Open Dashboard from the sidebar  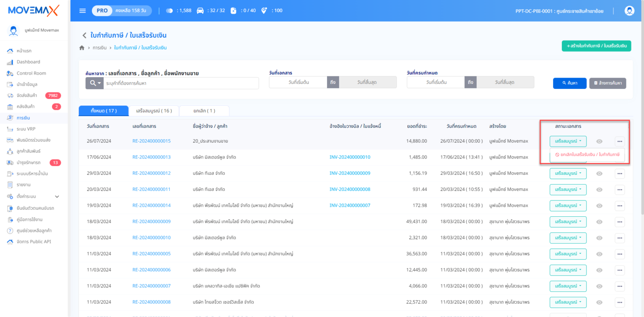[28, 62]
